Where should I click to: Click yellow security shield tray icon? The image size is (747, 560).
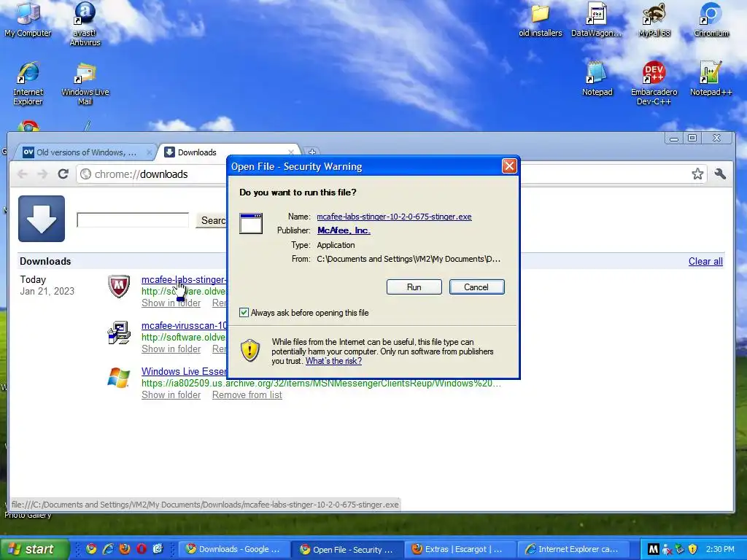[693, 550]
